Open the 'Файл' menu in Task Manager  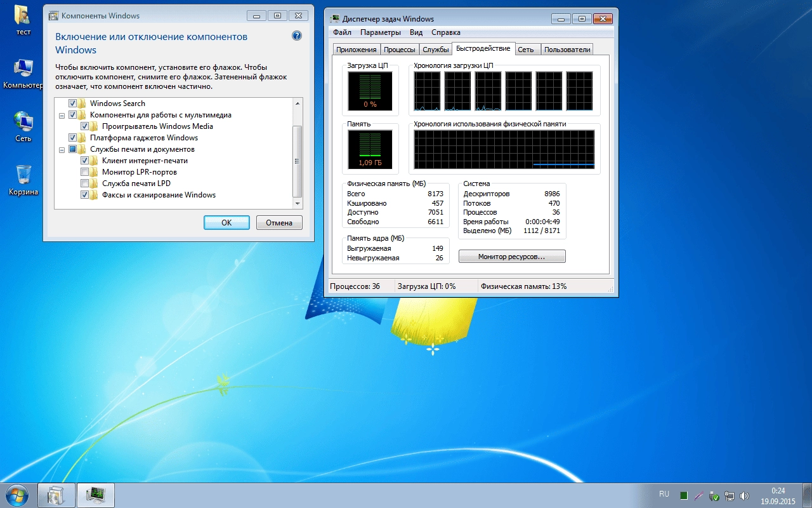342,32
